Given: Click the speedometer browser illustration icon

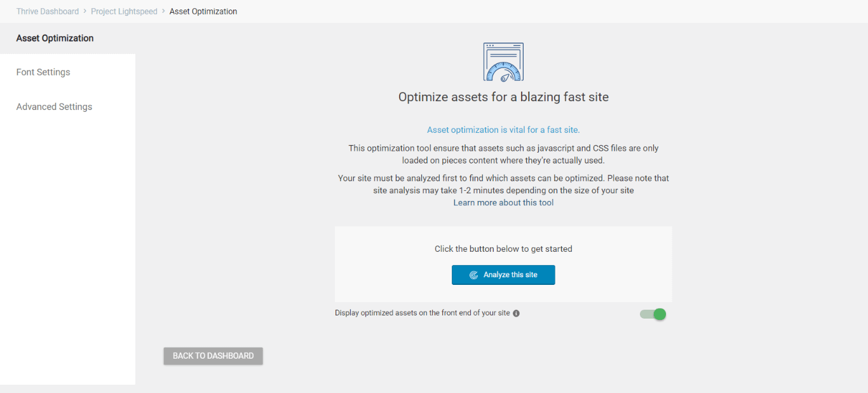Looking at the screenshot, I should point(503,62).
